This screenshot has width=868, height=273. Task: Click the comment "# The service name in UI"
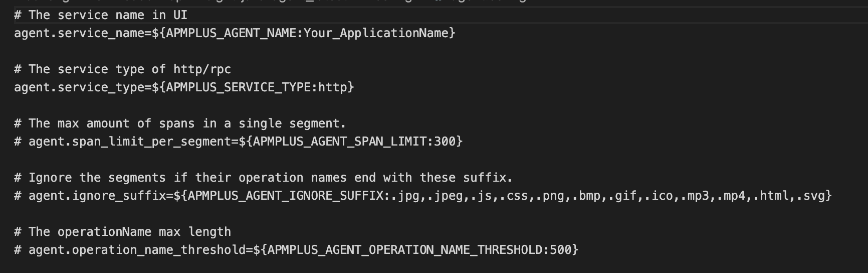[x=100, y=15]
